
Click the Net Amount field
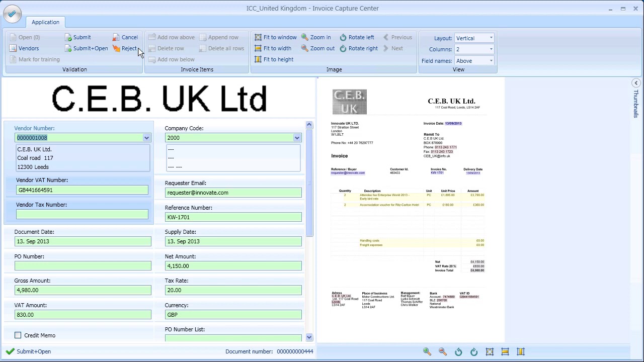tap(233, 266)
